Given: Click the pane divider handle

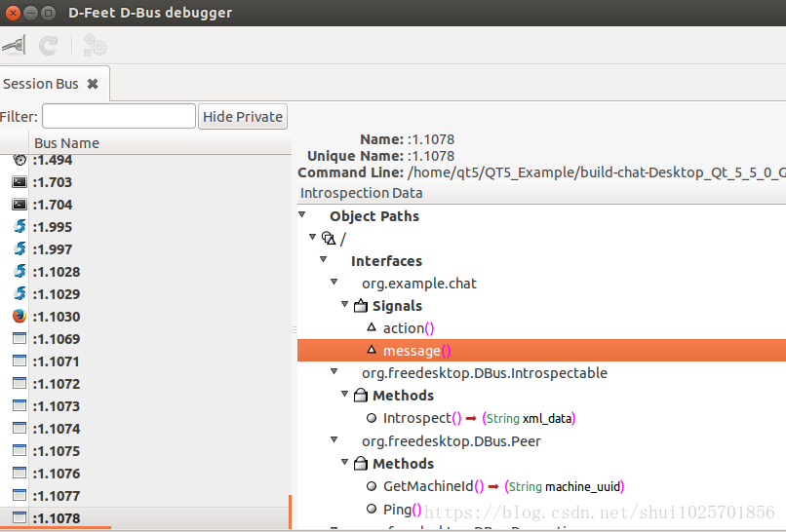Looking at the screenshot, I should point(295,329).
